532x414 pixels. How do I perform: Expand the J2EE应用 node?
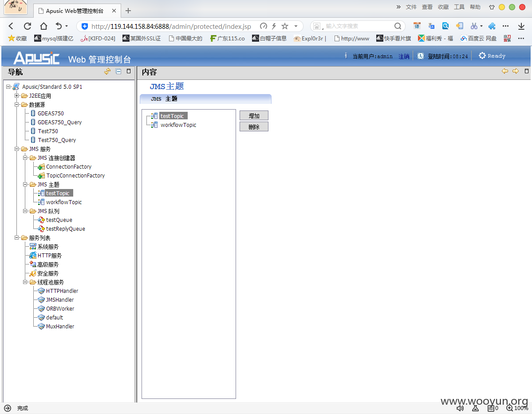pos(16,96)
